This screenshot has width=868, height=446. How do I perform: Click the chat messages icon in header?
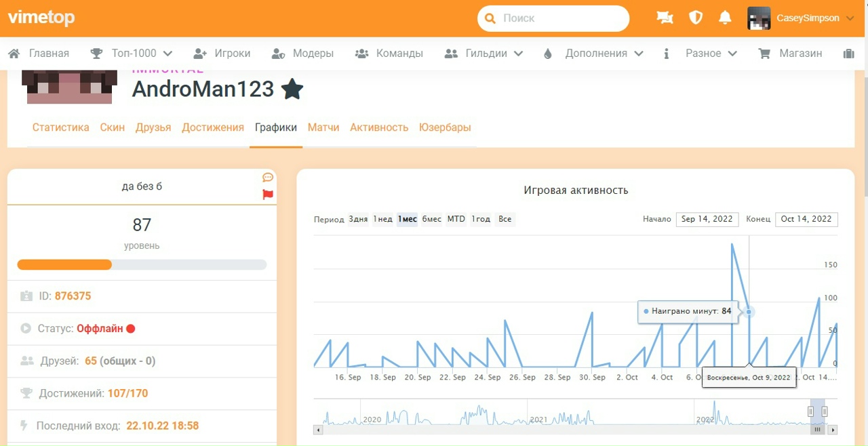pyautogui.click(x=665, y=18)
